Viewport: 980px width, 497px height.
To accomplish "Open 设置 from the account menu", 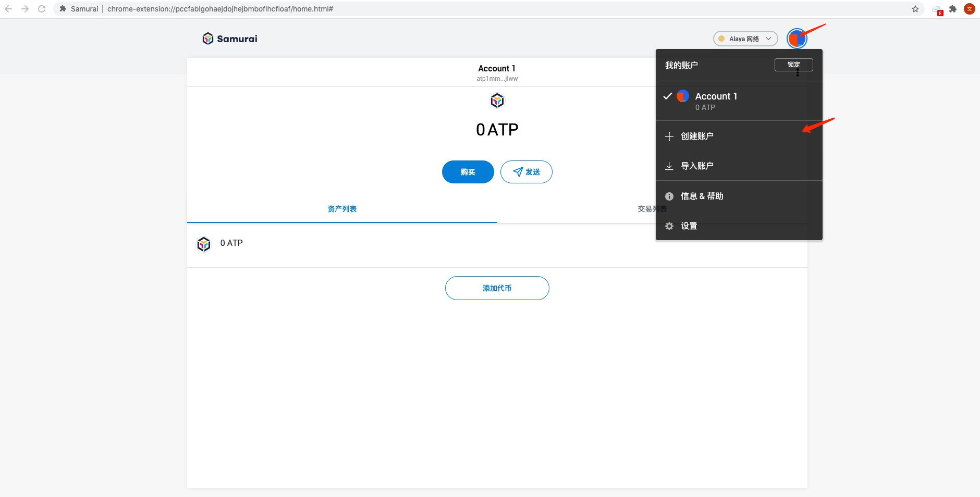I will [689, 226].
